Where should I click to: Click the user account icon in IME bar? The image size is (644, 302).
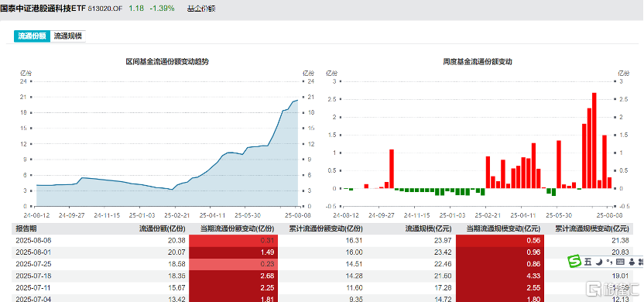coord(631,261)
